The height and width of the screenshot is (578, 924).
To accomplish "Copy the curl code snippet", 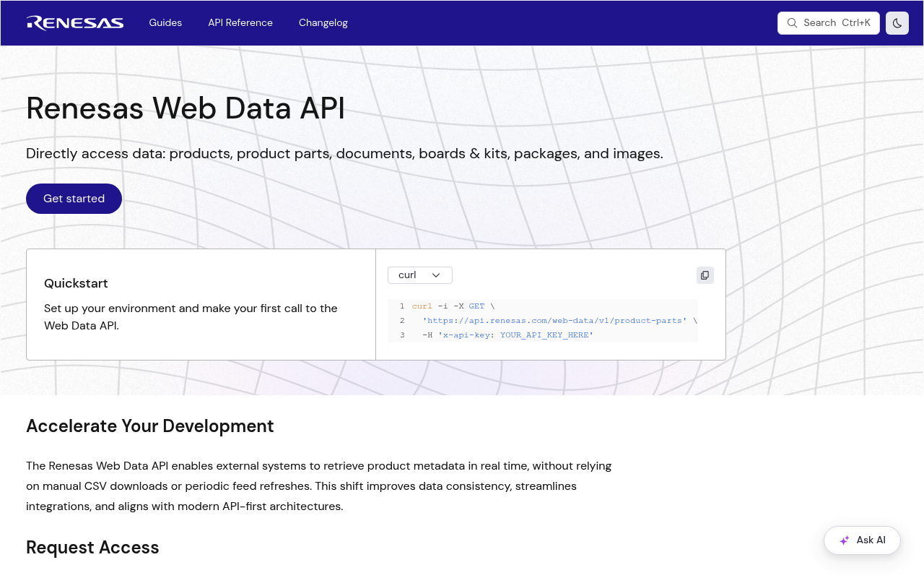I will [705, 275].
